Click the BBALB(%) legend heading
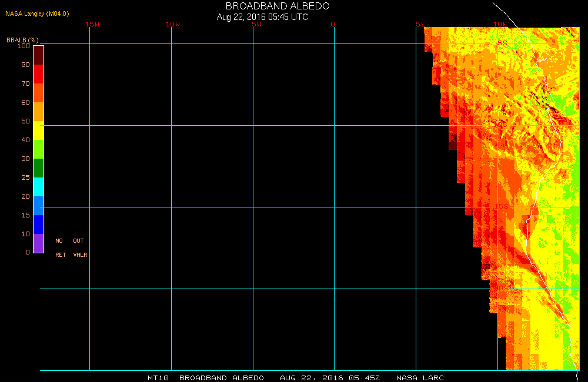Image resolution: width=588 pixels, height=382 pixels. click(x=22, y=39)
